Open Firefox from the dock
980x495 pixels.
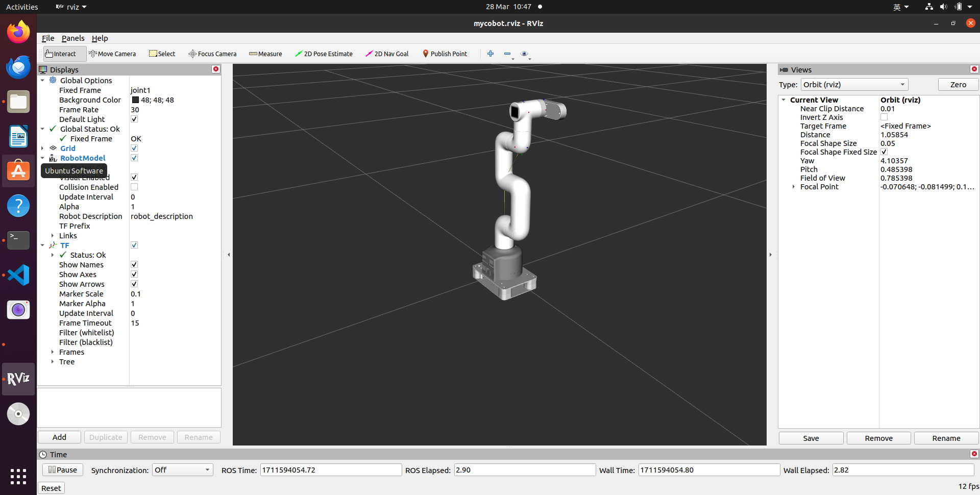(18, 33)
